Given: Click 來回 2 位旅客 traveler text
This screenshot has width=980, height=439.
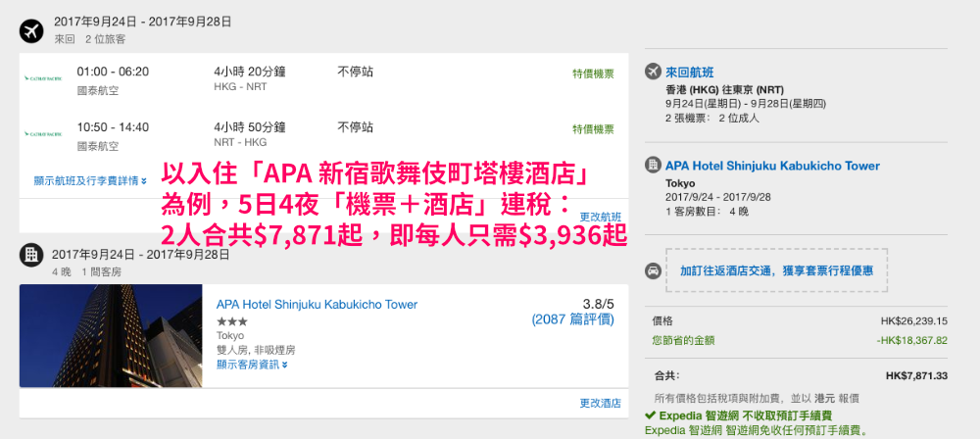Looking at the screenshot, I should pos(89,39).
